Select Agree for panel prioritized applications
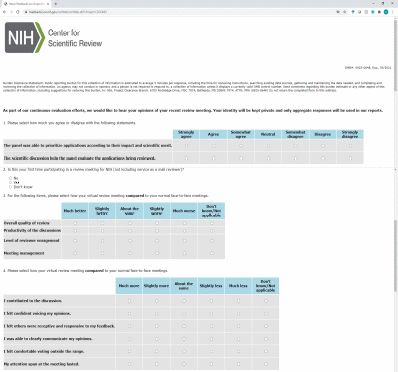 (x=214, y=146)
